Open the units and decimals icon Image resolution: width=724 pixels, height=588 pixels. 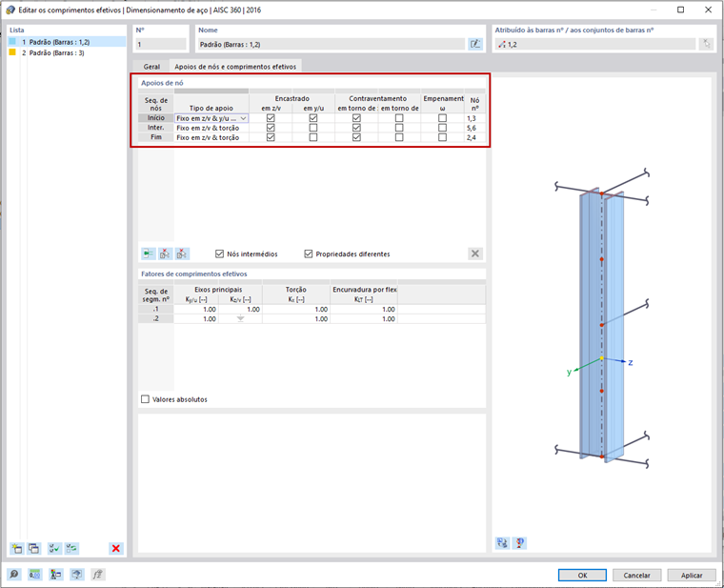coord(34,574)
